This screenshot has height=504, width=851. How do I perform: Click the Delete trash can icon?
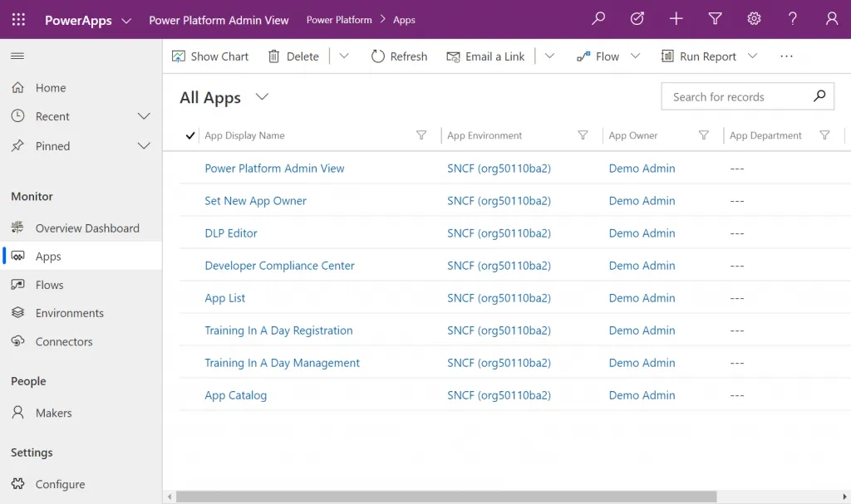pos(274,56)
